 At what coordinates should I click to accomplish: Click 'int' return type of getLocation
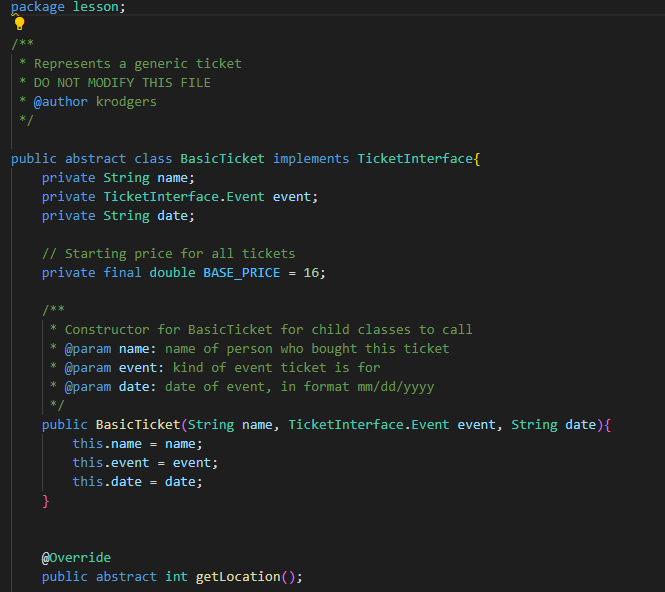[176, 577]
